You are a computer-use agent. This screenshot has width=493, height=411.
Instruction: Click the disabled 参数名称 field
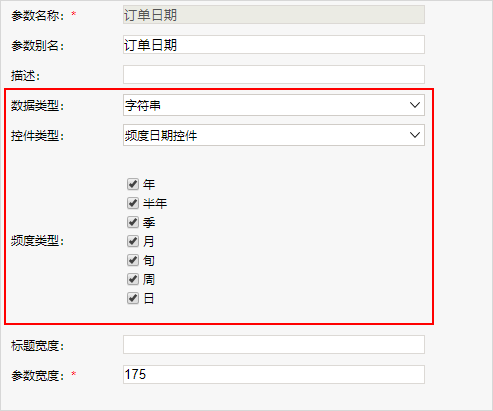pos(274,14)
